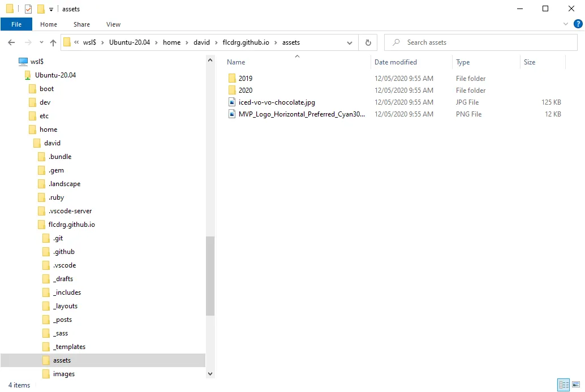Refresh the assets folder view
Viewport: 585px width, 392px height.
pos(368,42)
